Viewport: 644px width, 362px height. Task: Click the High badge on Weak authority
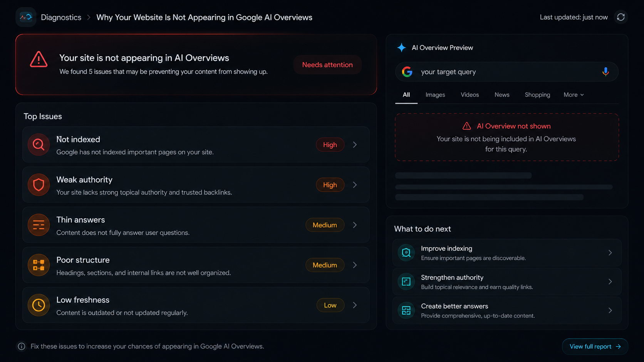pos(330,185)
